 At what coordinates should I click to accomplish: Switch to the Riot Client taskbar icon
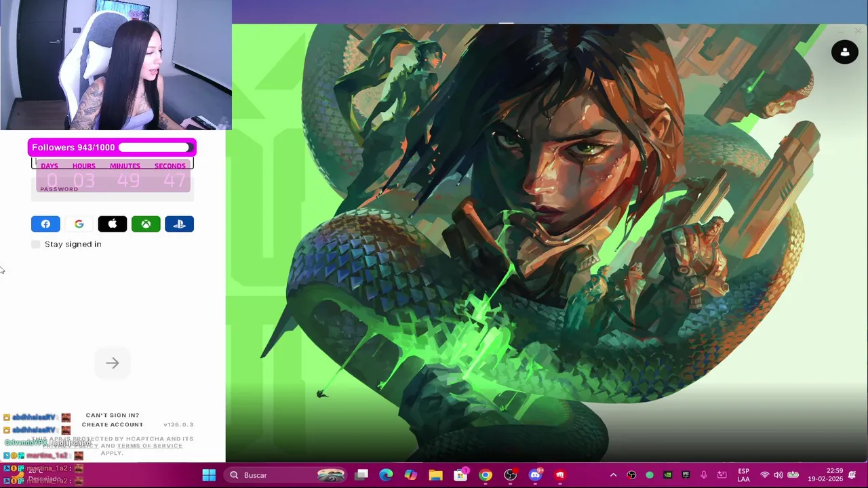tap(560, 475)
